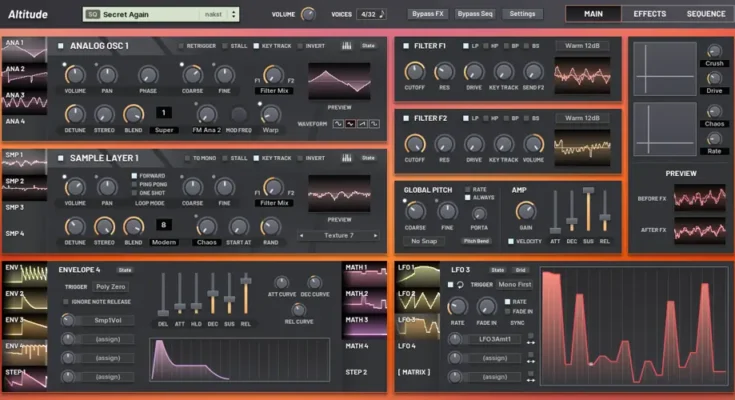This screenshot has height=400, width=735.
Task: Adjust the Global Pitch Porta knob
Action: click(x=479, y=214)
